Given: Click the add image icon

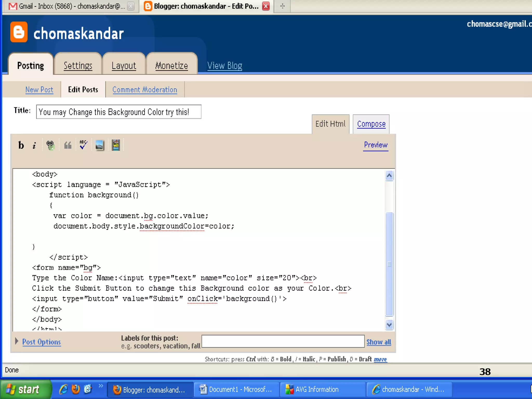Looking at the screenshot, I should coord(99,145).
